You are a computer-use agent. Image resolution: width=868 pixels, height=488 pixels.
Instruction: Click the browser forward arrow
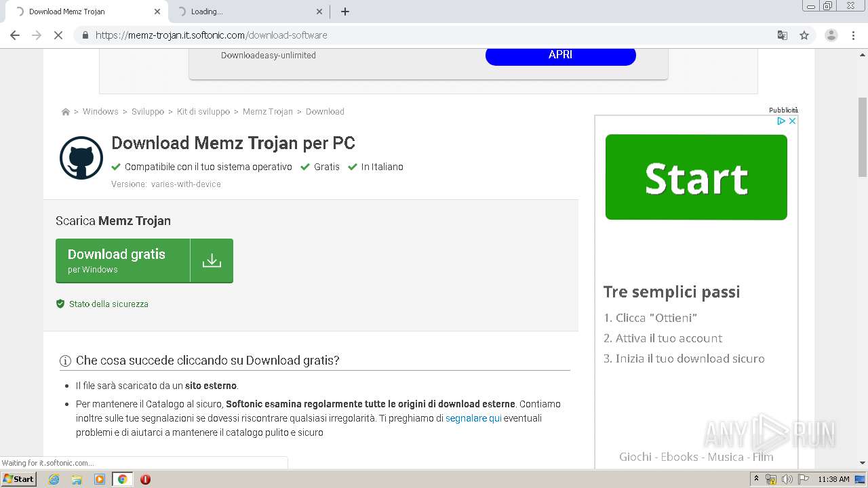coord(37,35)
